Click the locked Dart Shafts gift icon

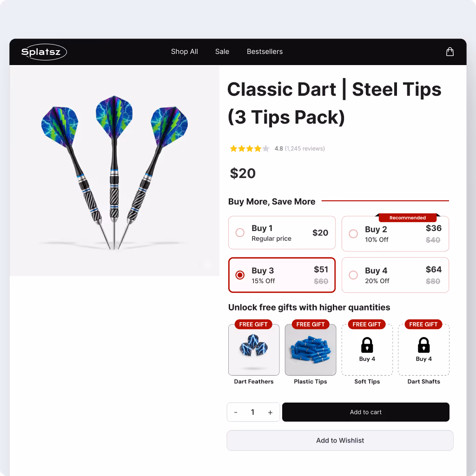[x=423, y=345]
